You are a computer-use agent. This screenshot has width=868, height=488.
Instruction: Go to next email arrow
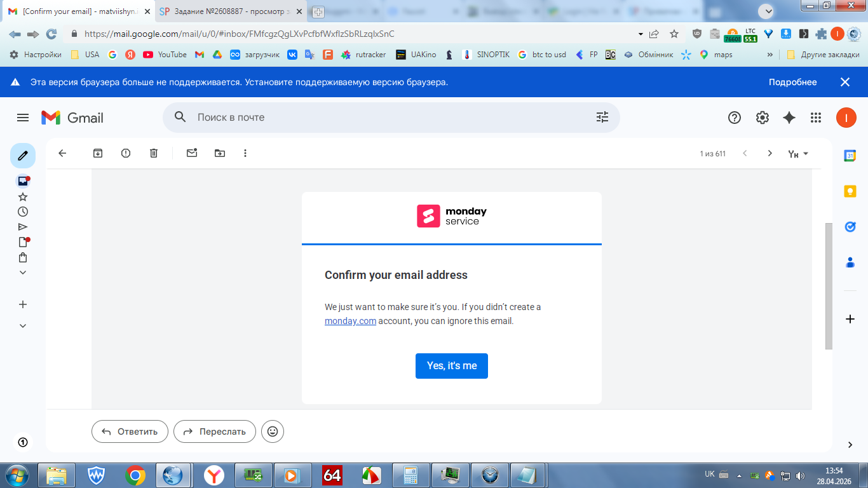pos(770,153)
